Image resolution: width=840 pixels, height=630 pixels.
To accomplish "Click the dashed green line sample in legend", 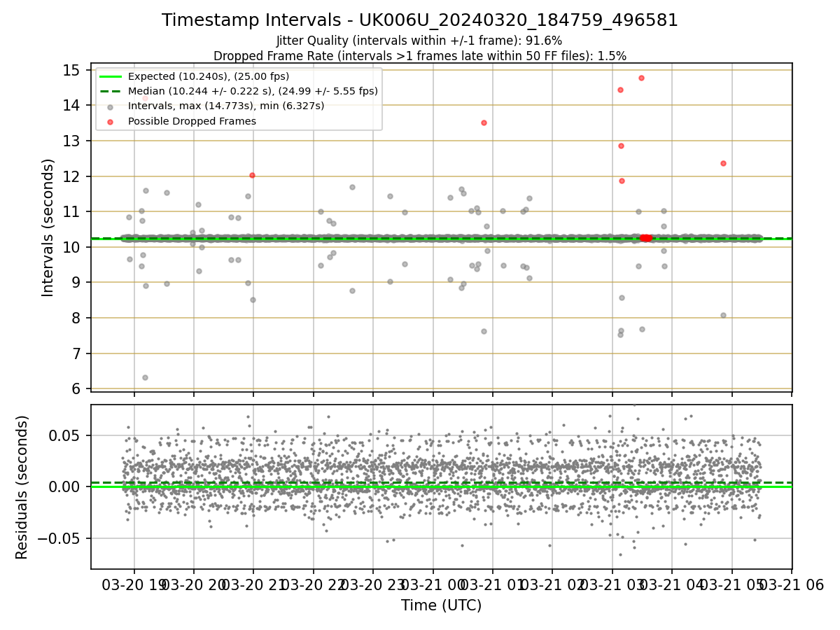I will coord(111,91).
